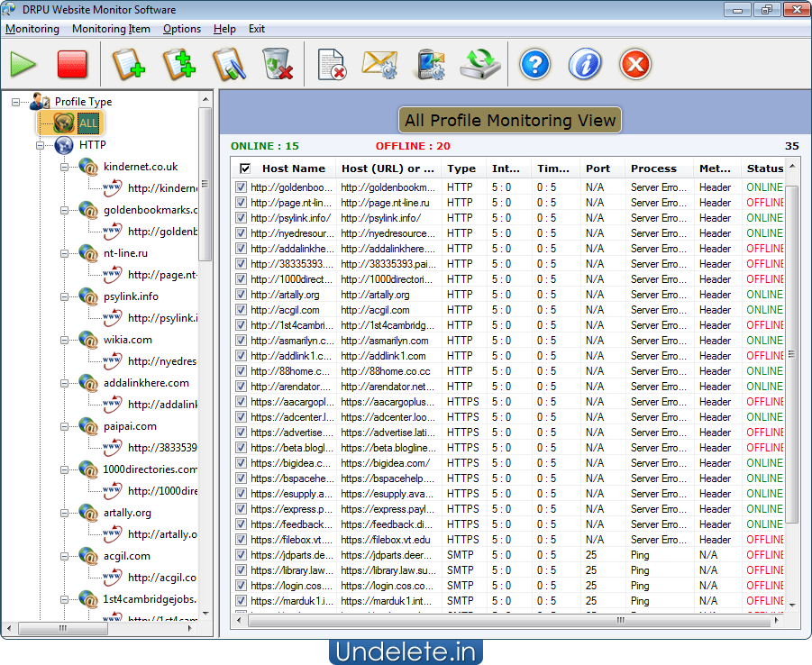This screenshot has width=812, height=665.
Task: Open the Help menu
Action: coord(224,29)
